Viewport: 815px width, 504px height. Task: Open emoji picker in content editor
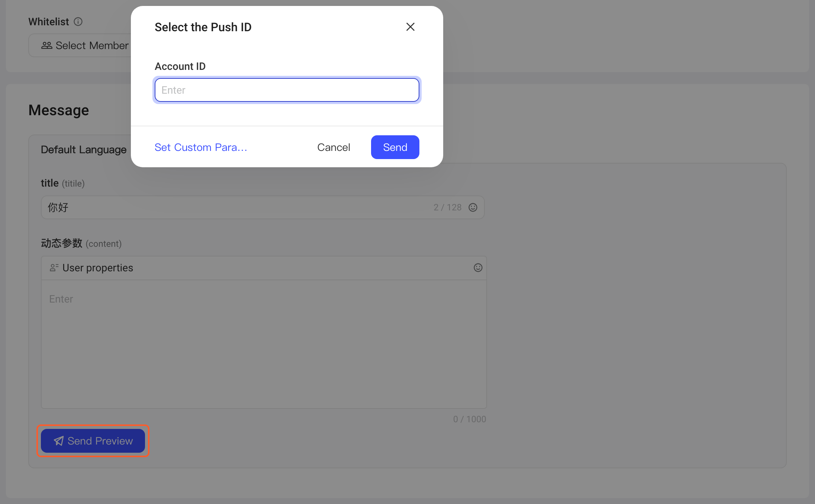(478, 268)
